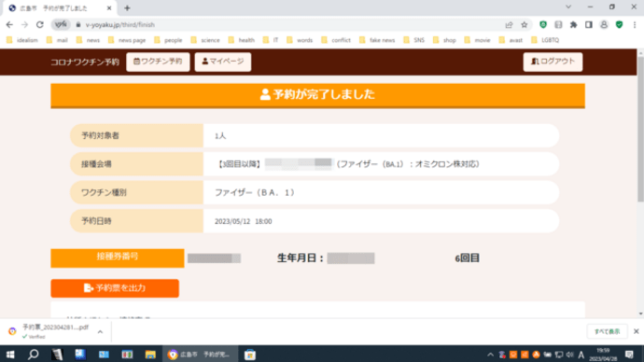Open the health bookmark folder
The image size is (644, 362).
coord(242,40)
